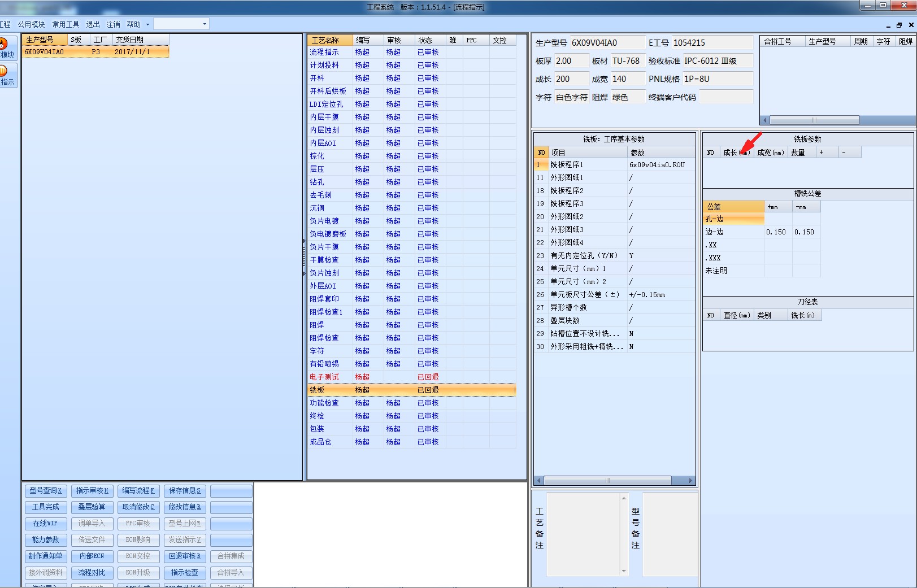Select the 有铅喷锡 process row
The width and height of the screenshot is (917, 588).
click(411, 364)
